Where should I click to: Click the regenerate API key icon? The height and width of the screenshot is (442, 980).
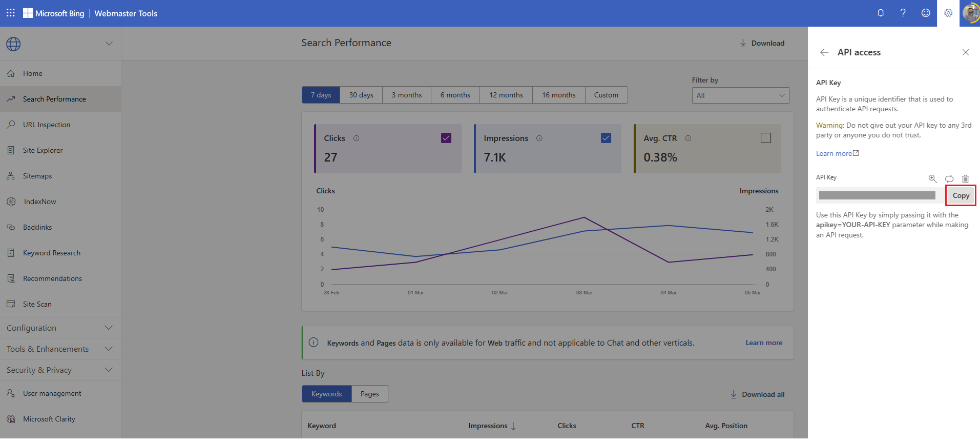pyautogui.click(x=949, y=178)
